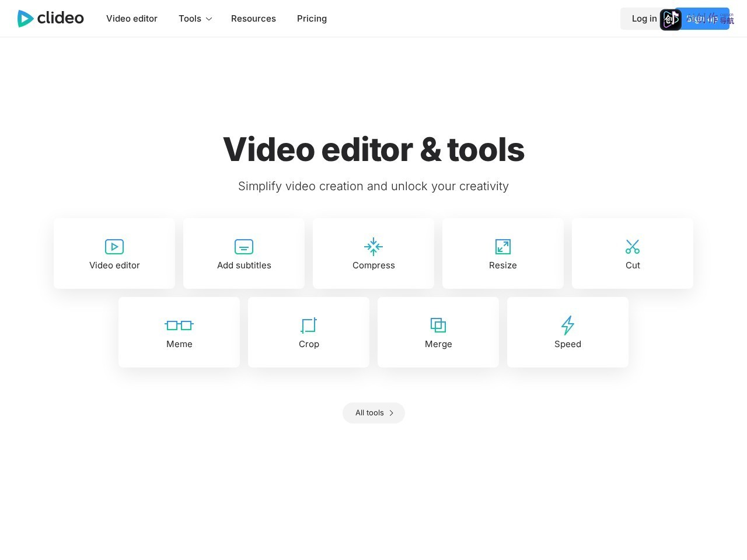Open the Merge tool icon

coord(438,325)
